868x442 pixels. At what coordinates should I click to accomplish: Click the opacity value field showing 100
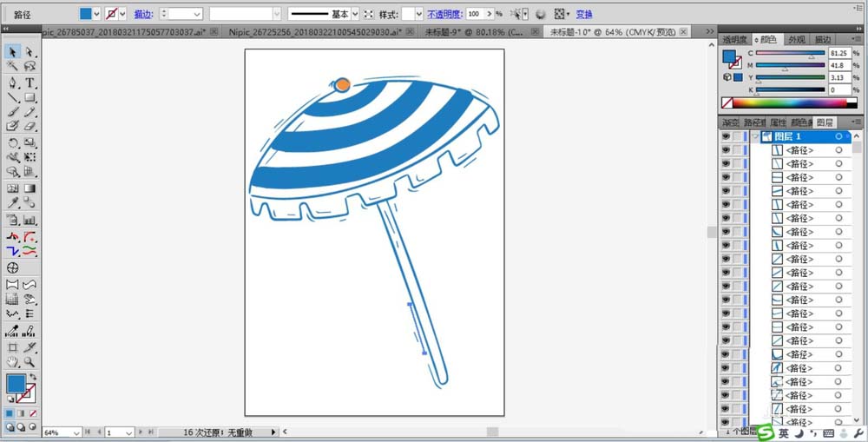click(475, 15)
